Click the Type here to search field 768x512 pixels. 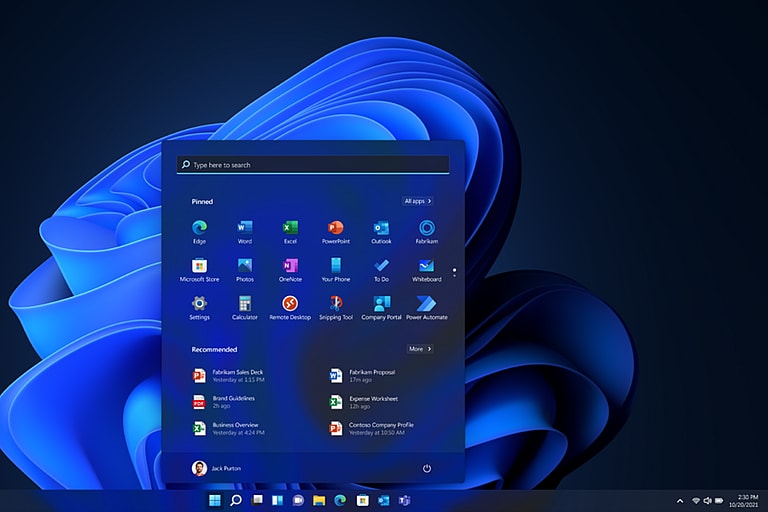(313, 165)
